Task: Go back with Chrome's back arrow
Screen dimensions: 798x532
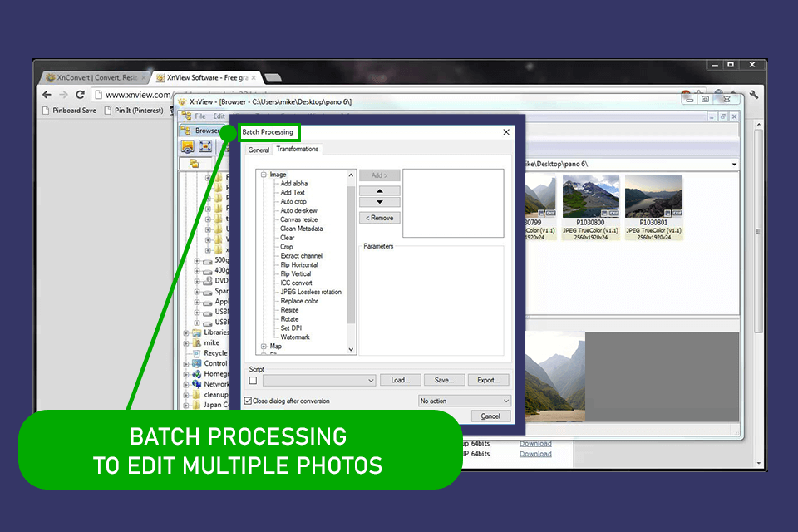Action: click(47, 95)
